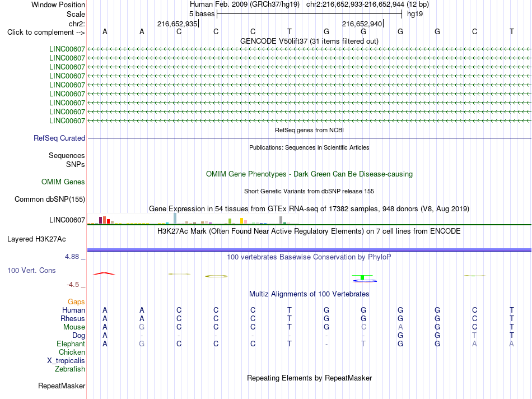Click the OMIM Genes track label
Screen dimensions: 532x399
pos(63,182)
